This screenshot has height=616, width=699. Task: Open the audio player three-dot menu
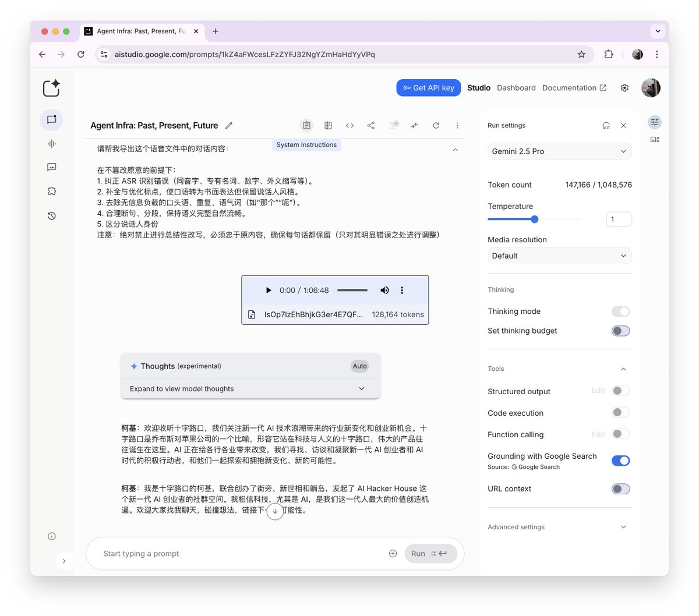(402, 290)
